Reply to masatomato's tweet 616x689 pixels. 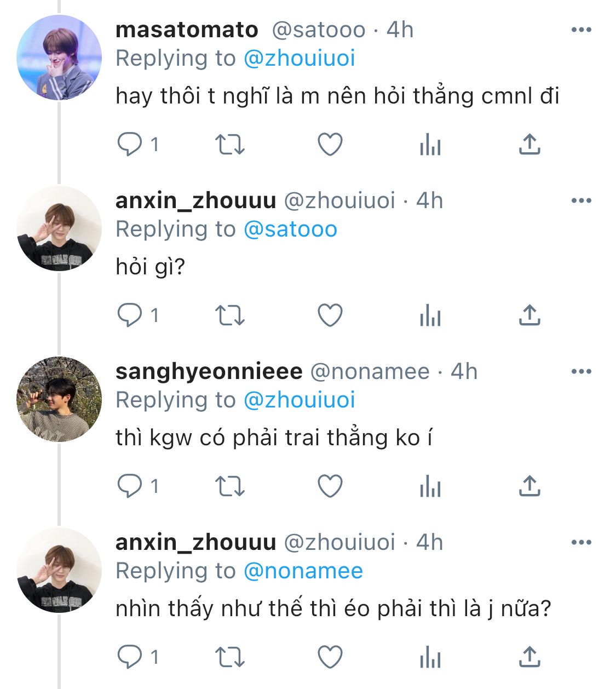pos(130,145)
